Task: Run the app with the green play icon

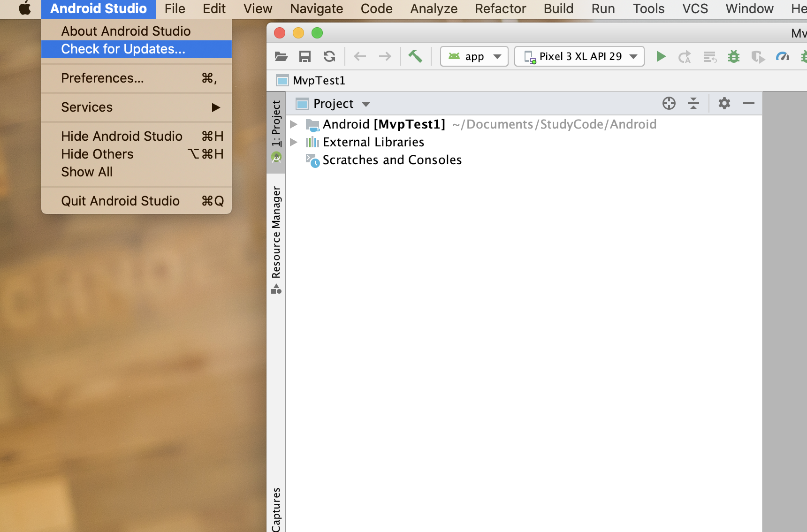Action: pyautogui.click(x=661, y=56)
